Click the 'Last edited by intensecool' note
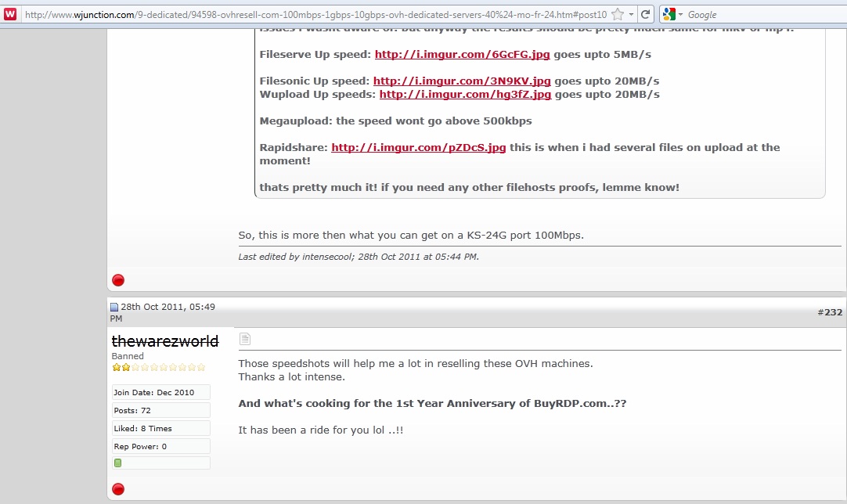Screen dimensions: 847x504 coord(359,257)
